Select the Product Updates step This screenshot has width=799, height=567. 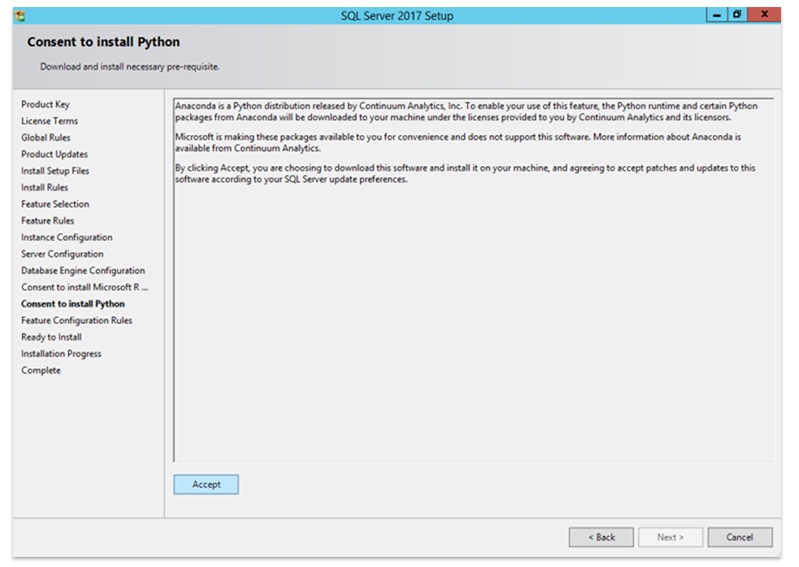tap(55, 154)
